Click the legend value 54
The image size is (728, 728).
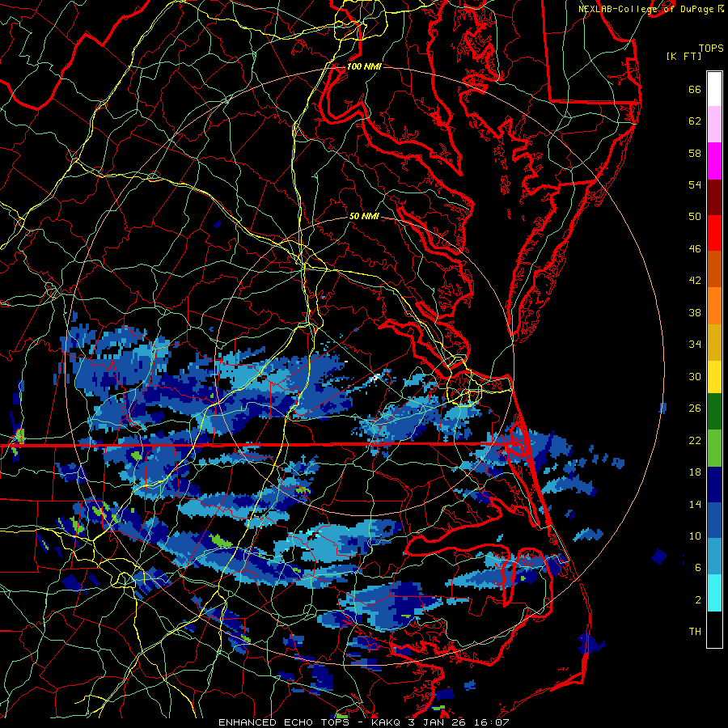695,184
